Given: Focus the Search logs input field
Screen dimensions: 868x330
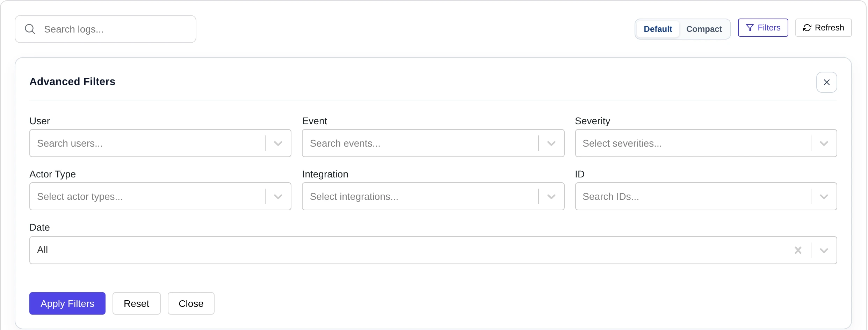Looking at the screenshot, I should point(106,29).
